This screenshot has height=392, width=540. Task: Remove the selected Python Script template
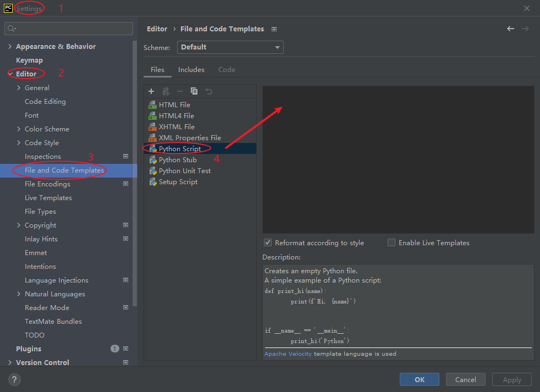pos(179,91)
